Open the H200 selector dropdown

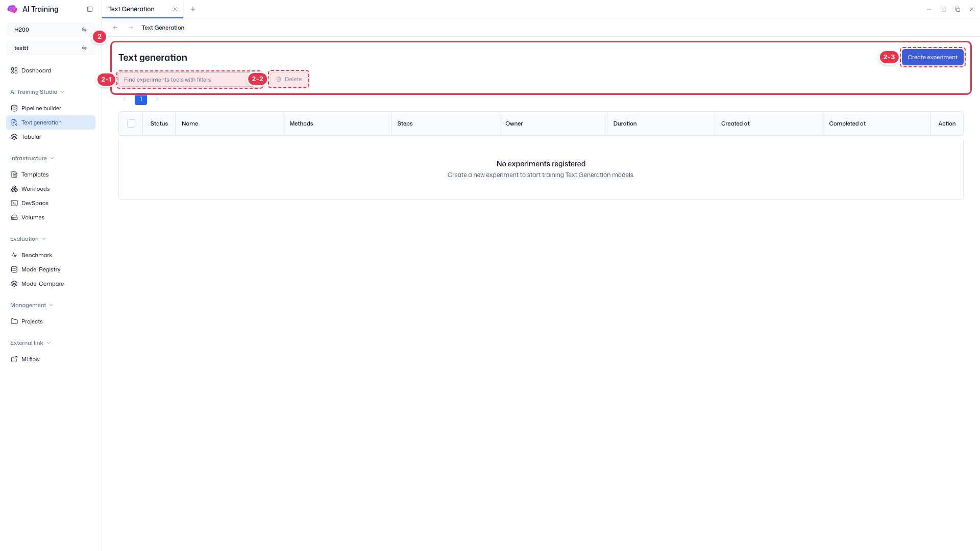click(x=51, y=30)
